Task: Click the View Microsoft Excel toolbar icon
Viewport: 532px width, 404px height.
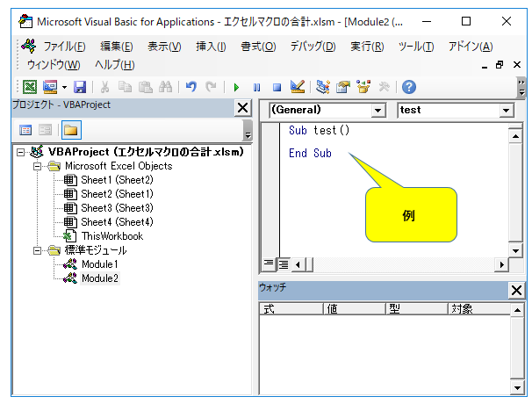Action: click(x=30, y=87)
